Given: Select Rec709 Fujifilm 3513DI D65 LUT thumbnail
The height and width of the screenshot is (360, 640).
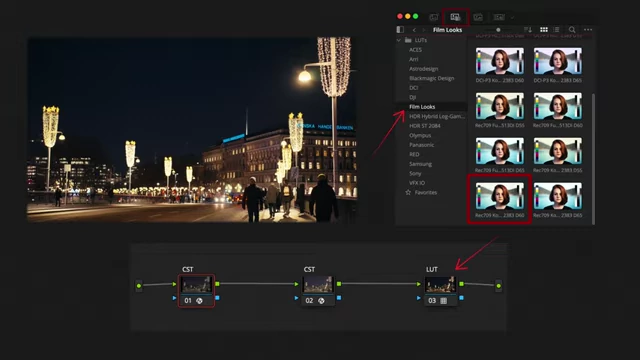Looking at the screenshot, I should click(x=500, y=151).
